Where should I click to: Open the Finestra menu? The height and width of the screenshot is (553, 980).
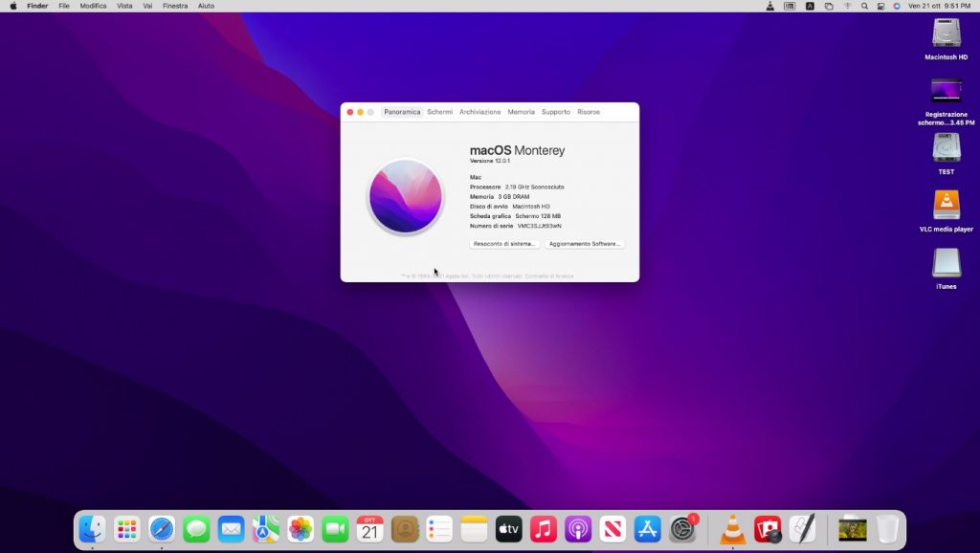(x=175, y=6)
